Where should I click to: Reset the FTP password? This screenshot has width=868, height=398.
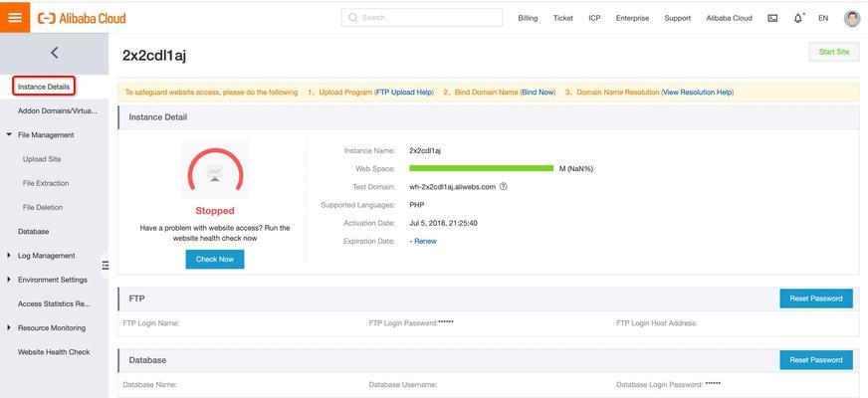pyautogui.click(x=816, y=298)
